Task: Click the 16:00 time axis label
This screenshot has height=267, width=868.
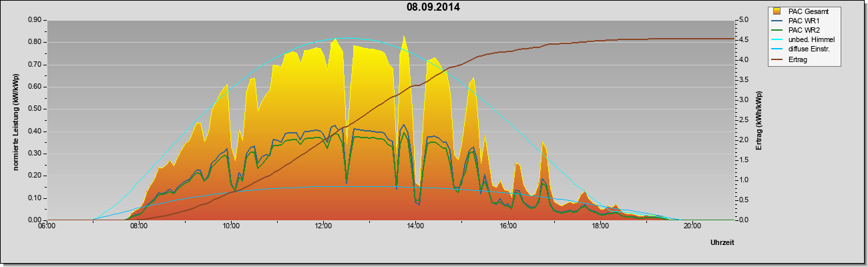Action: click(x=507, y=226)
